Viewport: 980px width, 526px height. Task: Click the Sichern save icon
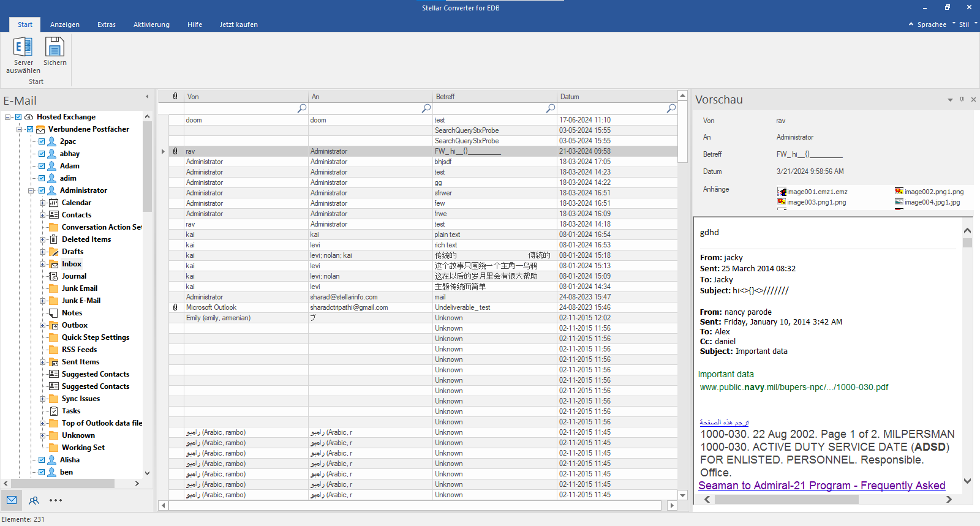55,47
